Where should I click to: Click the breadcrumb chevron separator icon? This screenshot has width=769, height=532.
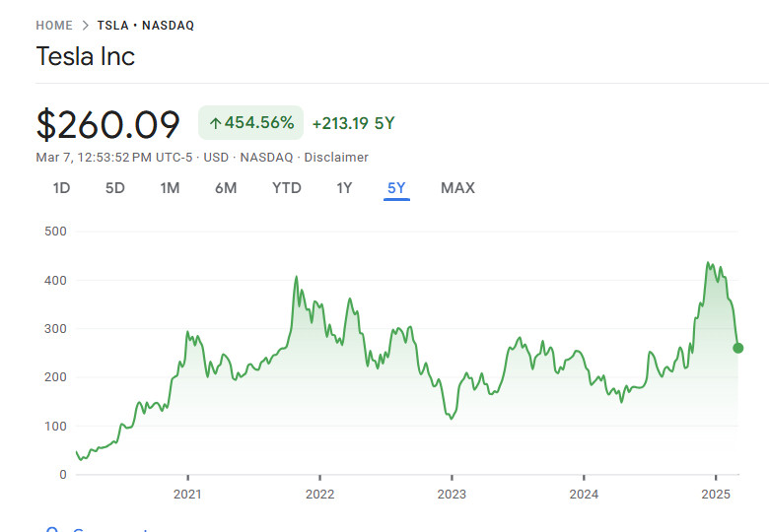click(86, 26)
